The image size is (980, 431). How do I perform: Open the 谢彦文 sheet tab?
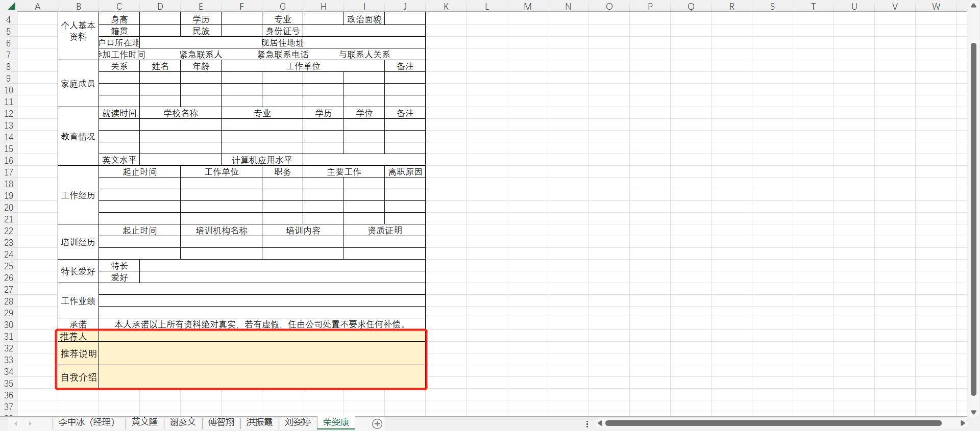click(183, 422)
